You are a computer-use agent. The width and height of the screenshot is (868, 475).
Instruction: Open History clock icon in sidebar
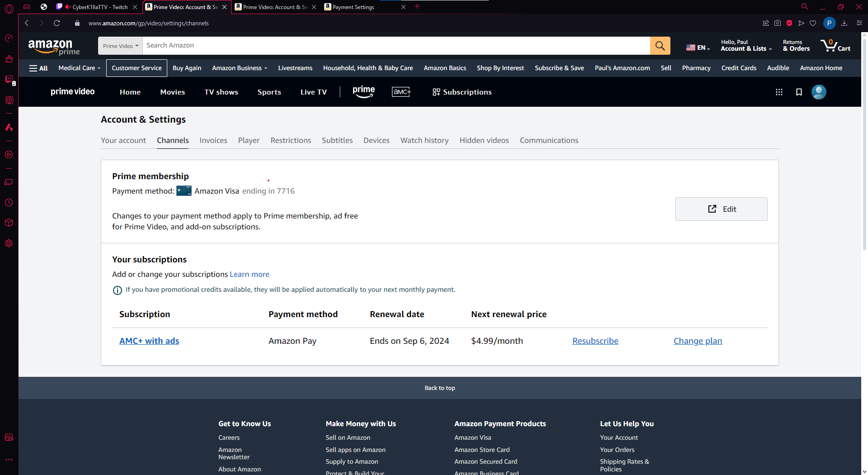pos(9,202)
